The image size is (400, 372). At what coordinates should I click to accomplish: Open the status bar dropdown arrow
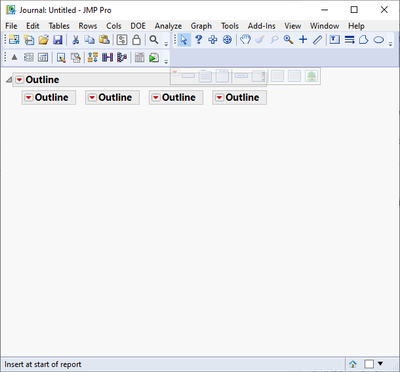(x=380, y=364)
